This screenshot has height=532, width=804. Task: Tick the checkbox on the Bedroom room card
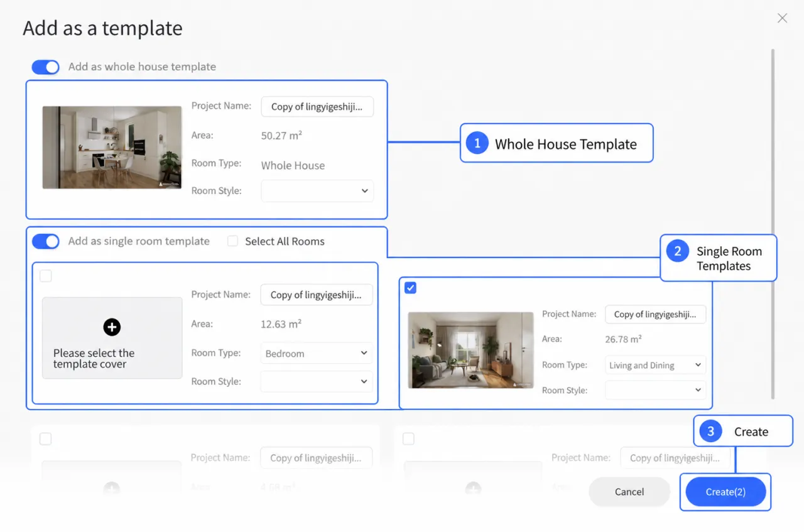[x=46, y=276]
